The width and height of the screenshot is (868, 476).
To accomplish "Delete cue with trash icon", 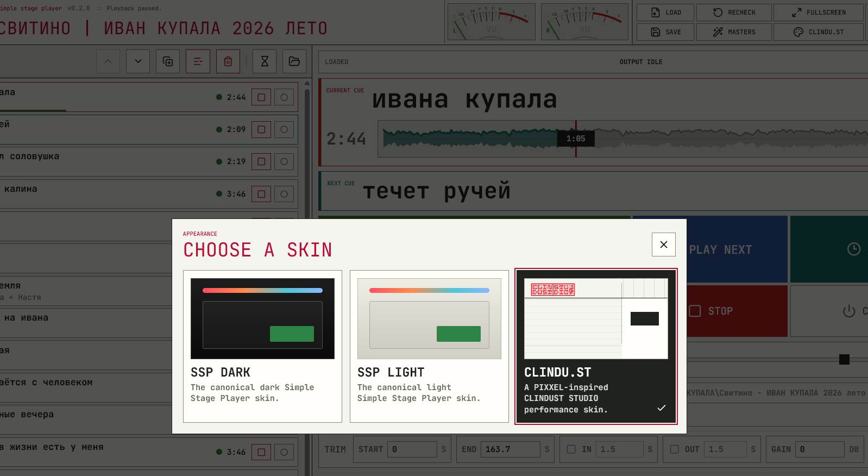I will [228, 61].
